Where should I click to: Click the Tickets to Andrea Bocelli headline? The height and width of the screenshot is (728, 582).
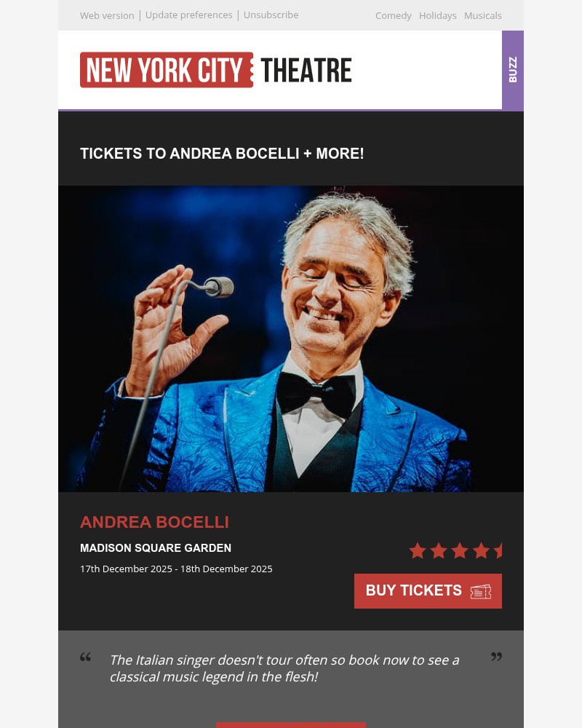coord(222,154)
